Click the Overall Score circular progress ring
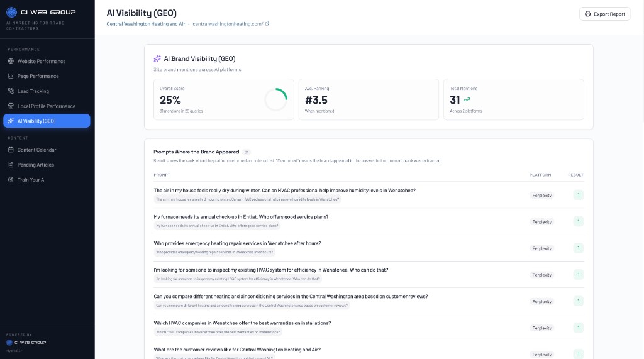 pos(276,99)
